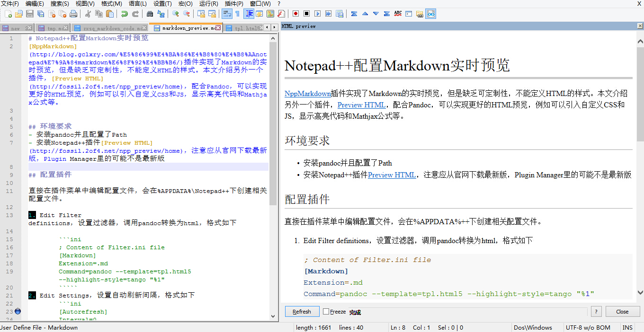Open the NppMarkdown link in preview
Viewport: 644px width, 332px height.
pos(308,93)
